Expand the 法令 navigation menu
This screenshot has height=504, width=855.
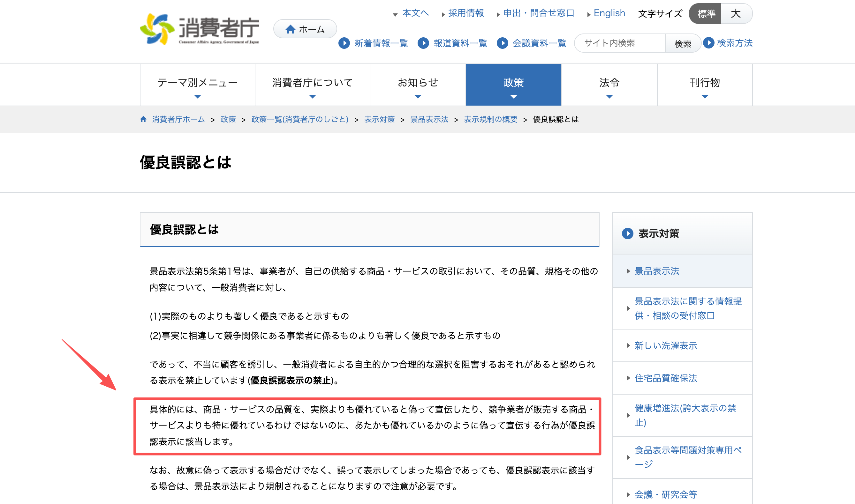point(609,85)
